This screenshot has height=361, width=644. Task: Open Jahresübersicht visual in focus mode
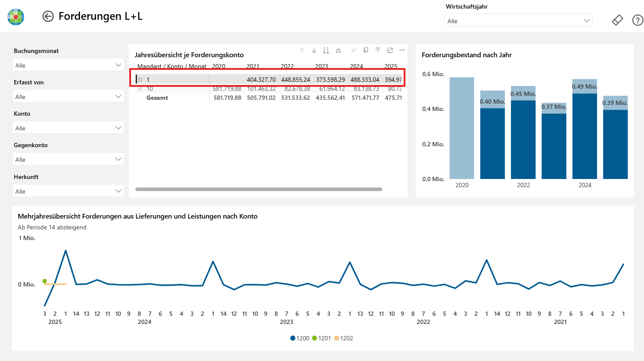(390, 50)
